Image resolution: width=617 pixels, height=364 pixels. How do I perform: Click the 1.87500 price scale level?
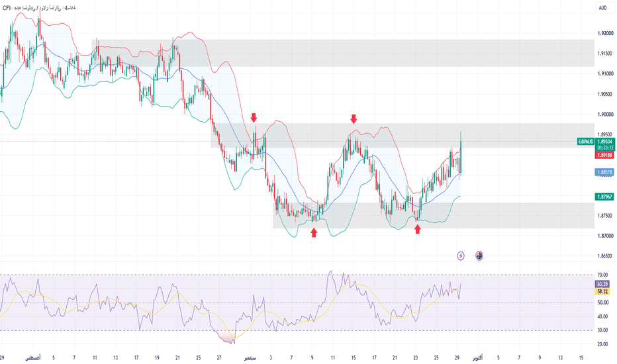(x=605, y=216)
